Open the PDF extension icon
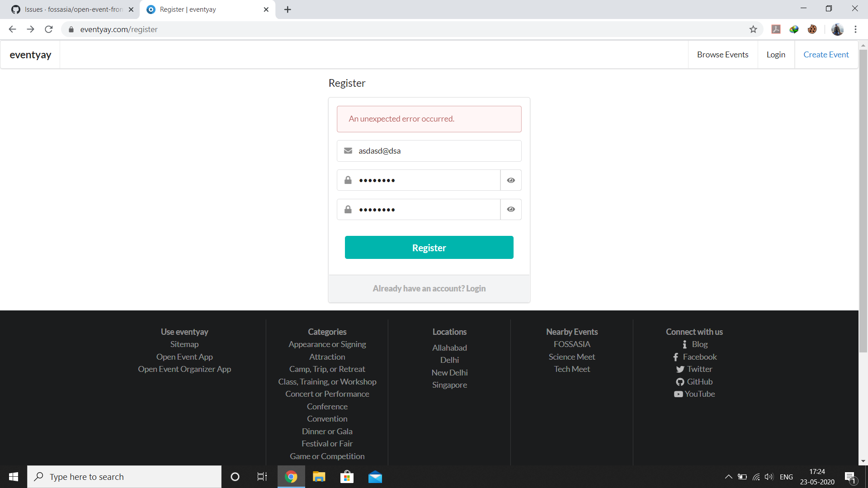 [776, 29]
